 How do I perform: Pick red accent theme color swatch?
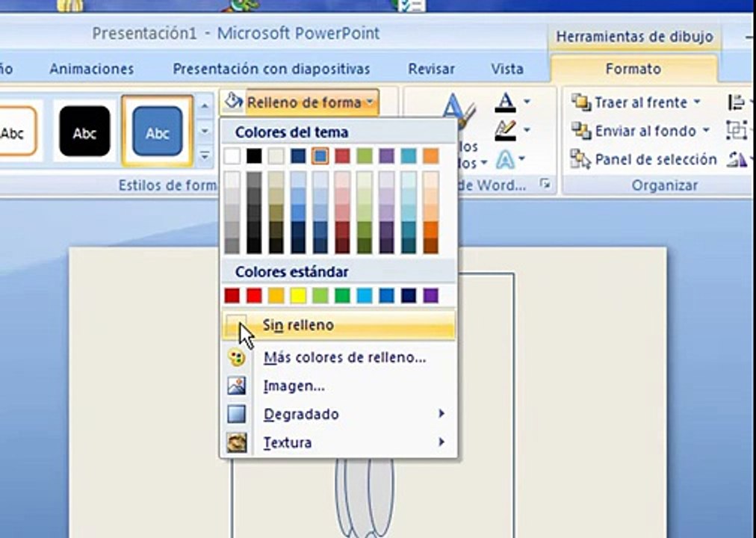(342, 155)
